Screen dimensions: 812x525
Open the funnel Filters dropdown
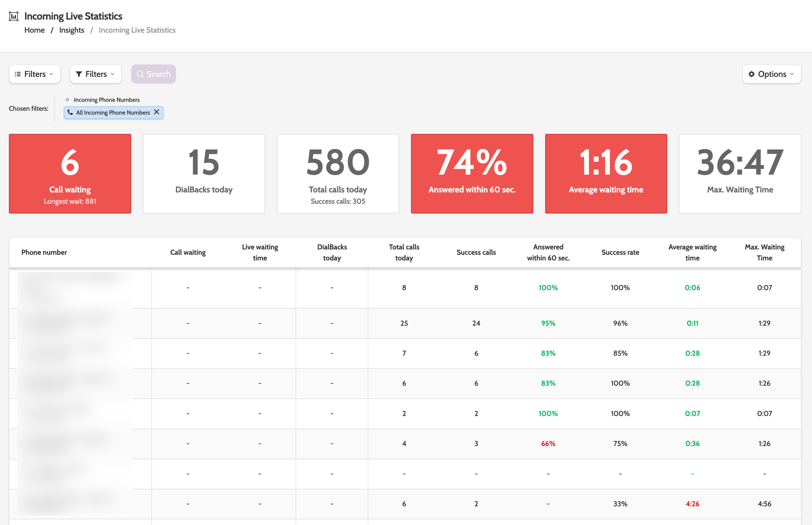96,74
